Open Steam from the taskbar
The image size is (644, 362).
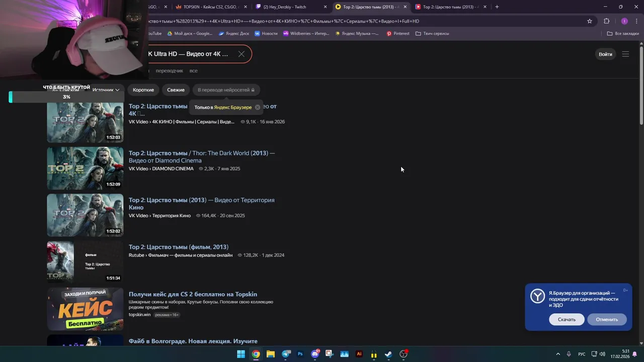click(388, 354)
